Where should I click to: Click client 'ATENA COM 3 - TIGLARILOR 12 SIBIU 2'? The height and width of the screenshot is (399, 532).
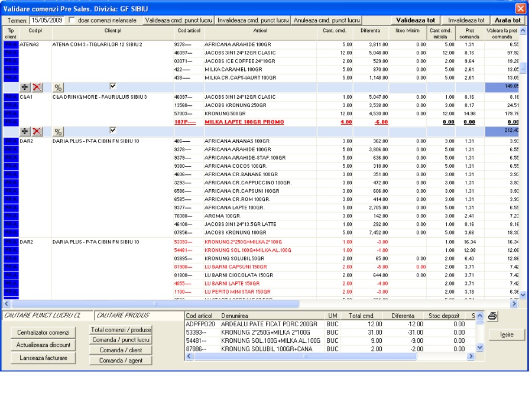point(98,44)
